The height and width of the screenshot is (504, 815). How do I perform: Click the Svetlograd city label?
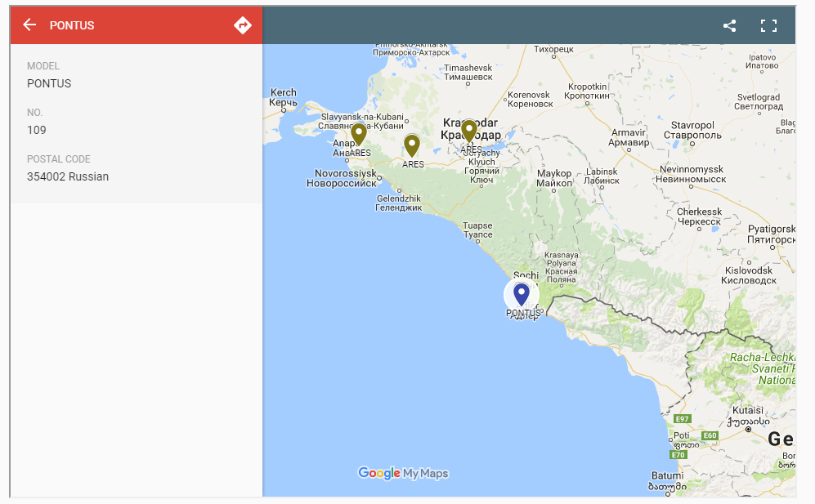pos(759,102)
